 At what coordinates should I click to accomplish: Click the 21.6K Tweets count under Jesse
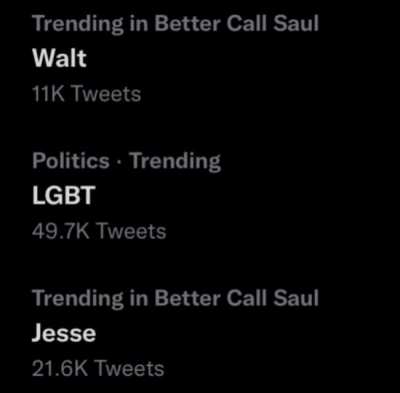[x=98, y=368]
